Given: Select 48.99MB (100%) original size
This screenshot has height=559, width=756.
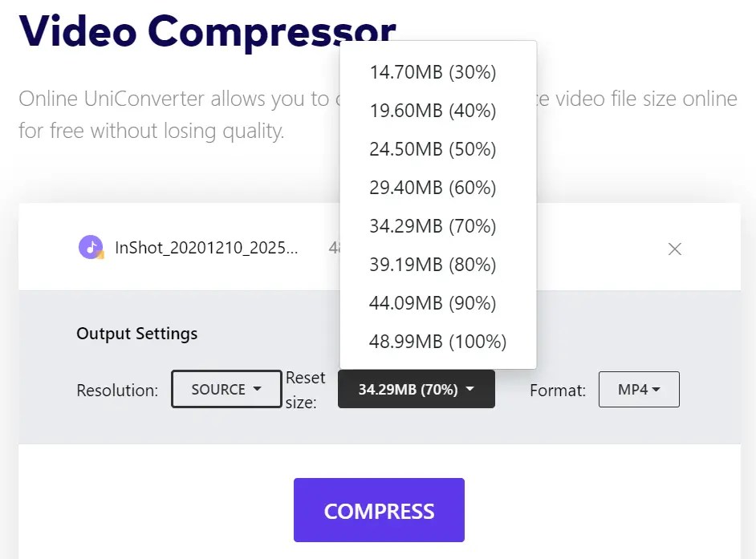Looking at the screenshot, I should [437, 342].
